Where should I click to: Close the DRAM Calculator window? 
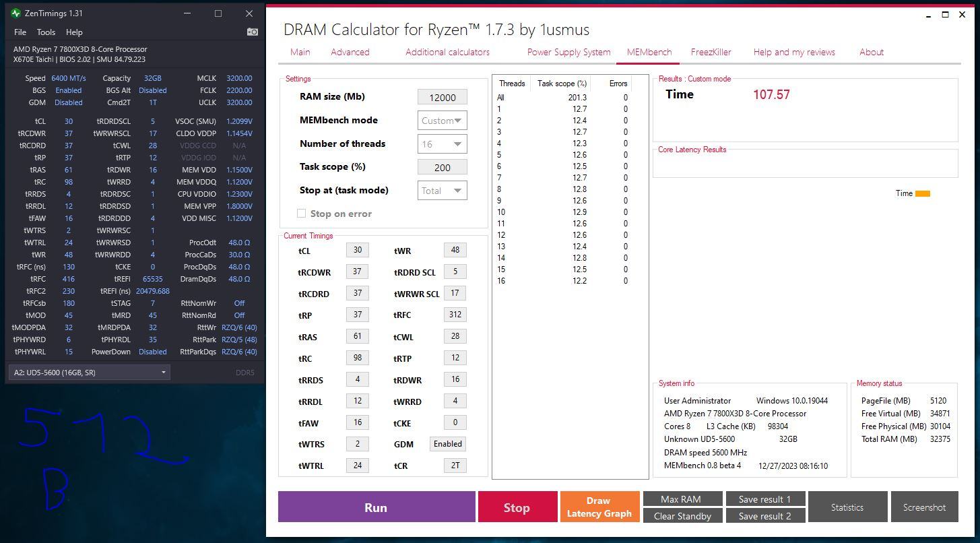pos(962,15)
